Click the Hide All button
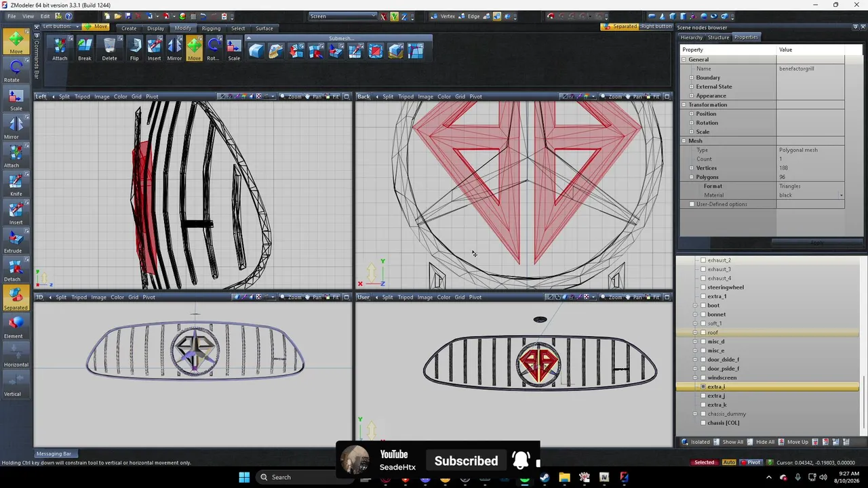Viewport: 868px width, 488px height. 760,442
